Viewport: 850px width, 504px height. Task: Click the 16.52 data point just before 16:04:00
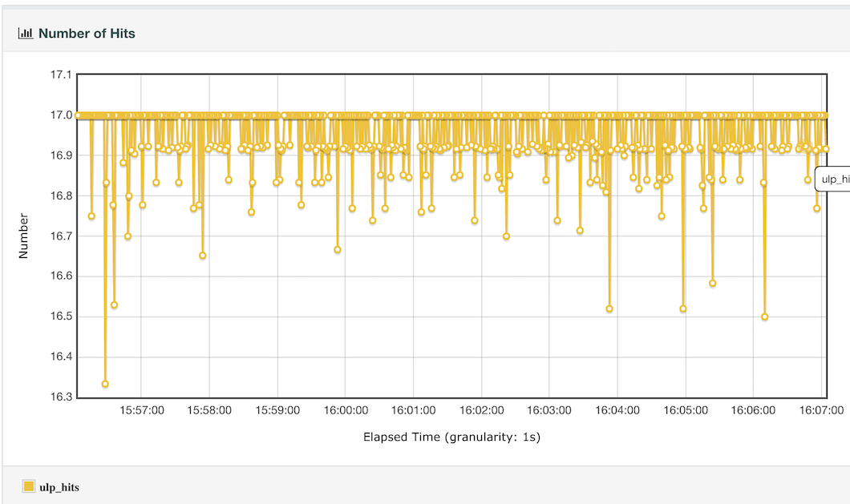(609, 309)
